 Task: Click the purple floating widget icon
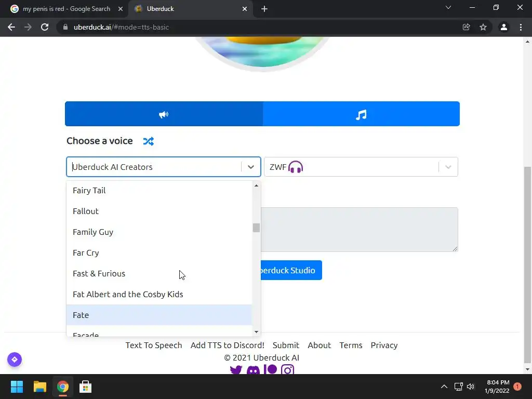pos(15,360)
